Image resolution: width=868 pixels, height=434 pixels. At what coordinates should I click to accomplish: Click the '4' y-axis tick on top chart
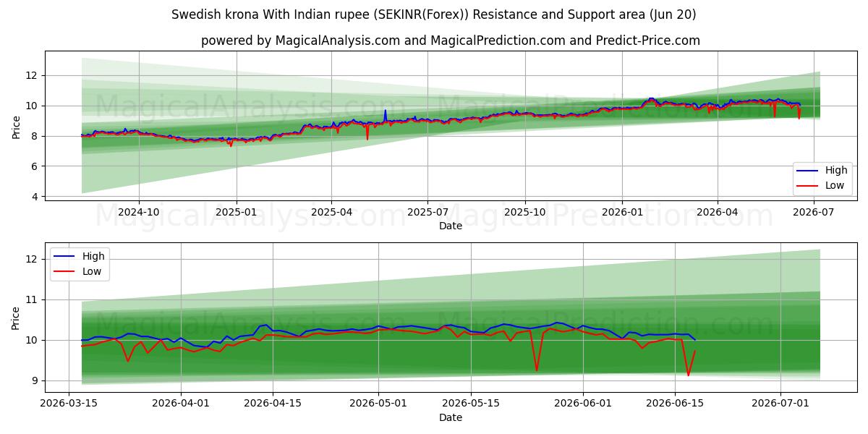pos(35,197)
